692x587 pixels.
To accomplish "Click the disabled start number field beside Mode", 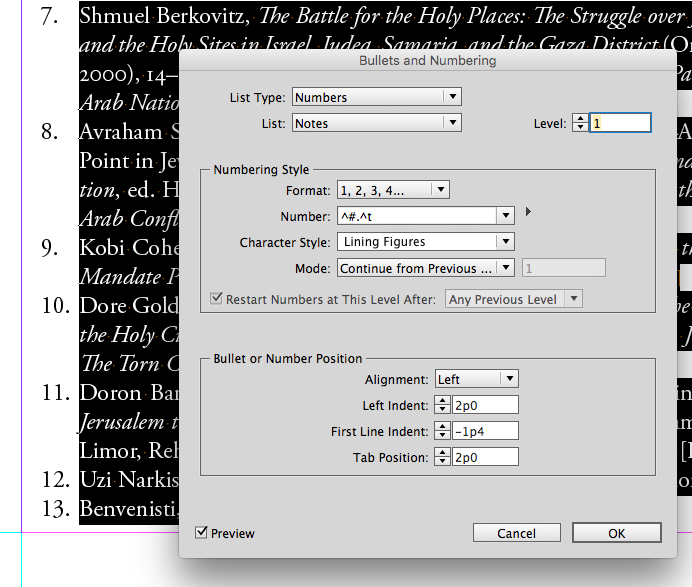I will (564, 268).
